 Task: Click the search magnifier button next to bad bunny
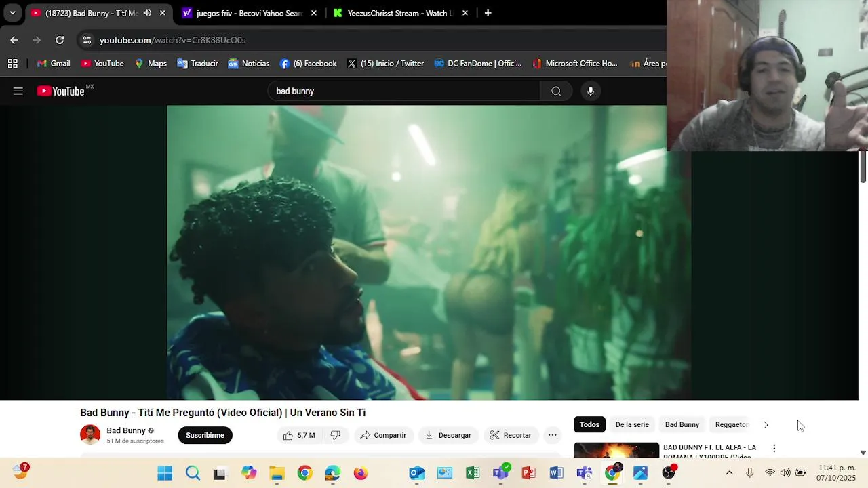tap(556, 91)
